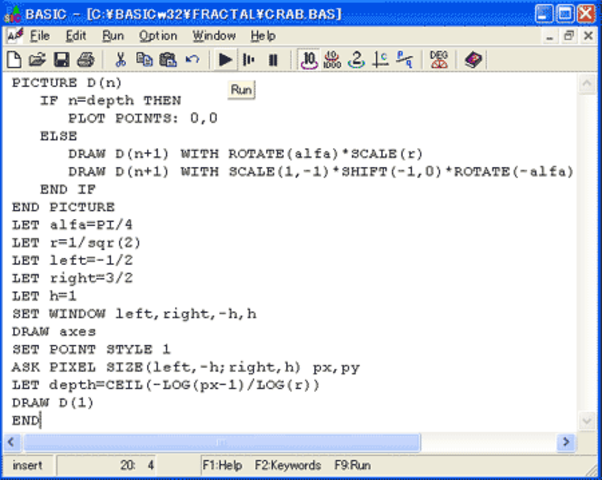Create a new file with the blank page icon
602x480 pixels.
click(15, 60)
